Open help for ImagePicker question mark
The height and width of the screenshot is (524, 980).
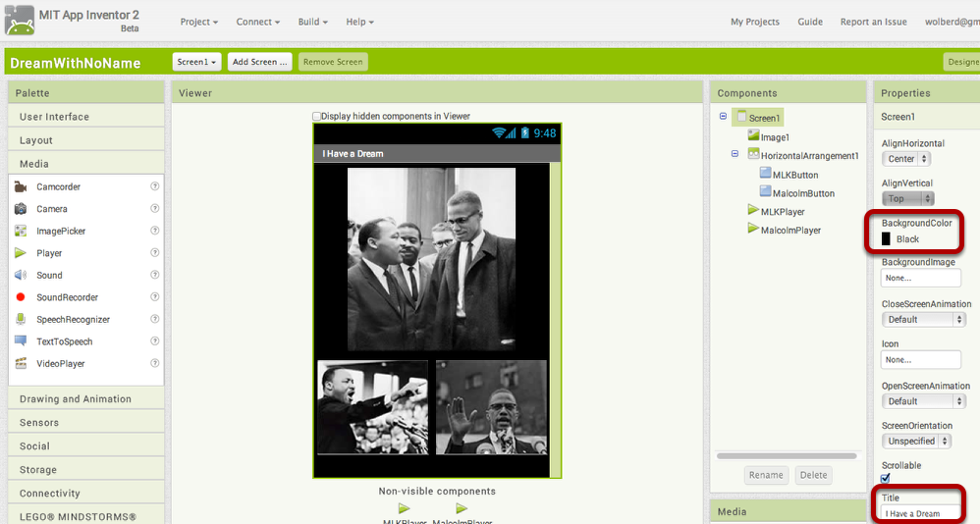click(154, 231)
